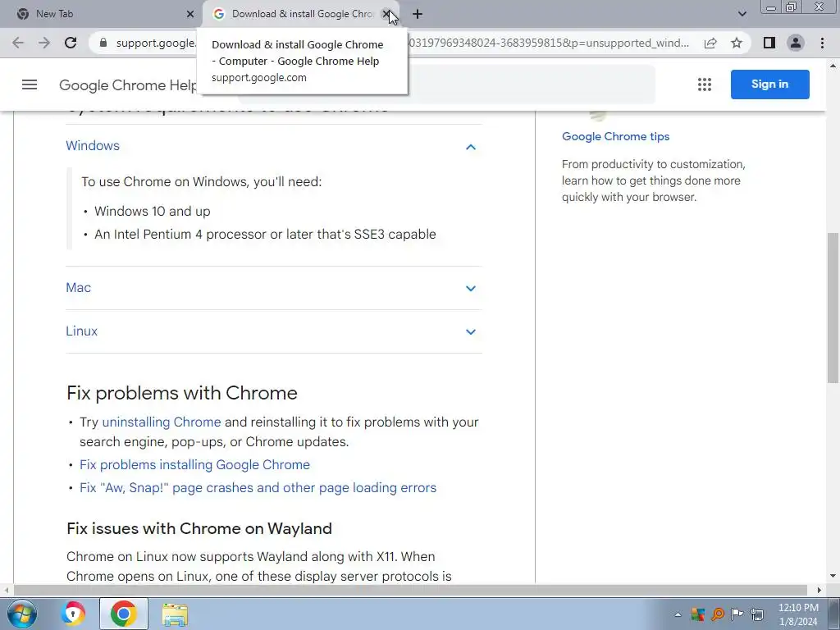Viewport: 840px width, 630px height.
Task: Open the Google Chrome tips link
Action: click(x=615, y=136)
